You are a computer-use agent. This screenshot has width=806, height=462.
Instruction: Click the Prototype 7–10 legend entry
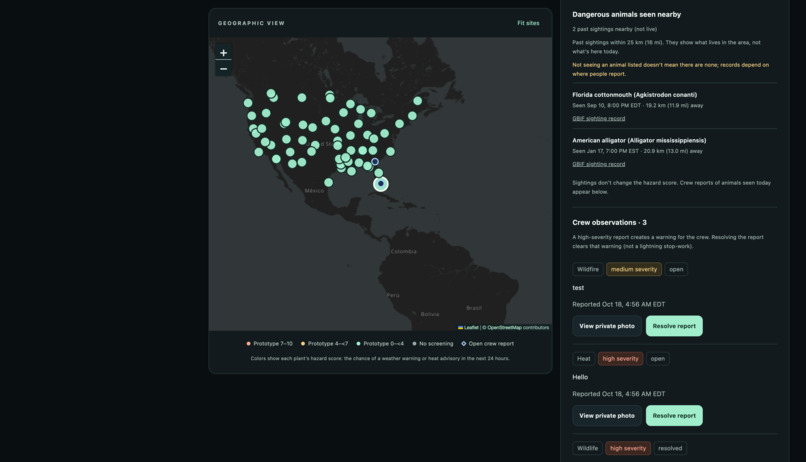tap(269, 344)
